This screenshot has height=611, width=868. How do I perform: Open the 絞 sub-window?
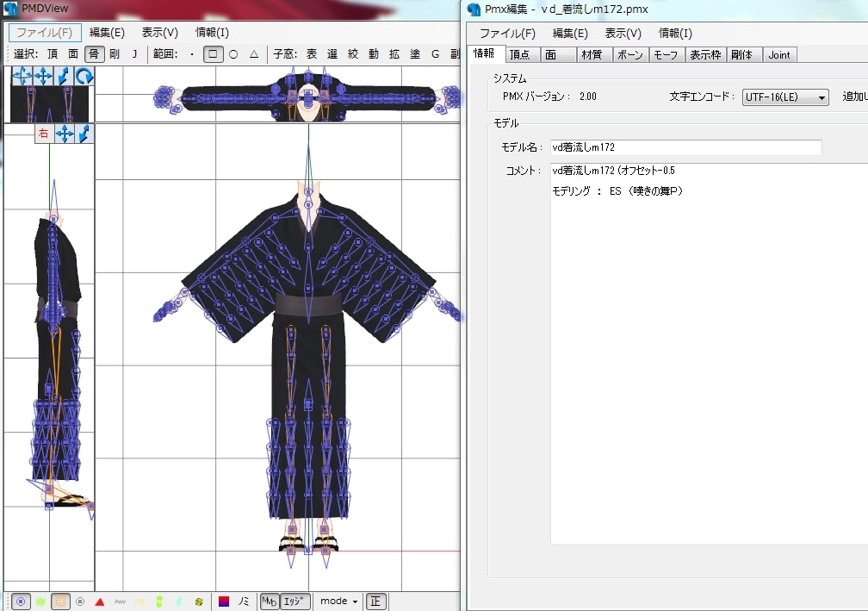click(x=353, y=53)
